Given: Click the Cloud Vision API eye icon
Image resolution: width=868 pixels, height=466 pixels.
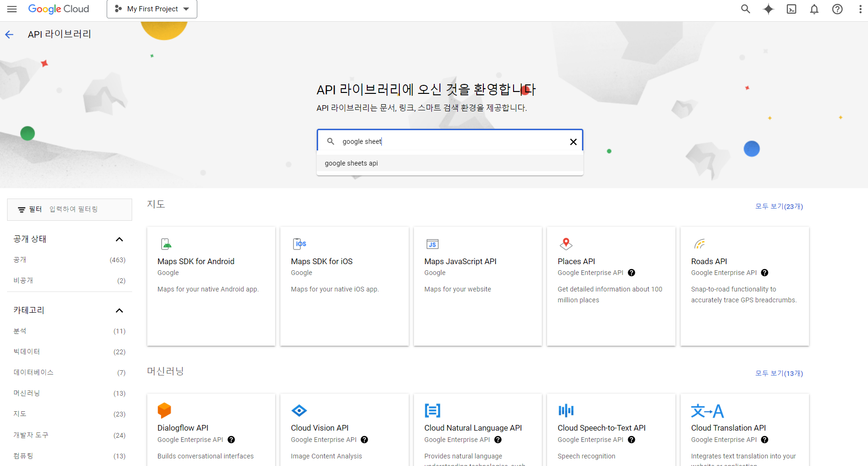Looking at the screenshot, I should pos(299,410).
